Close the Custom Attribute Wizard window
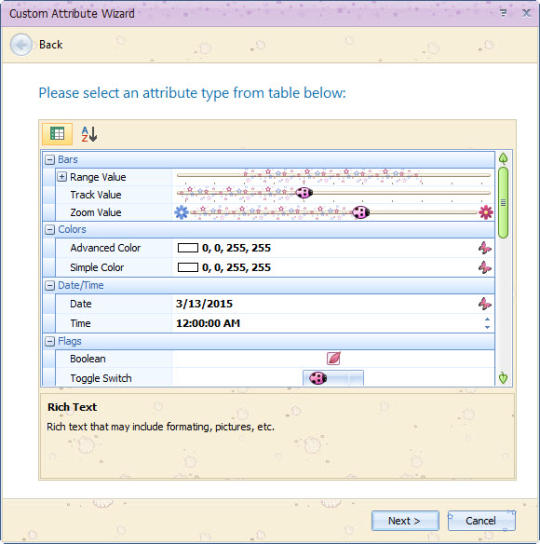Screen dimensions: 540x544 click(526, 13)
